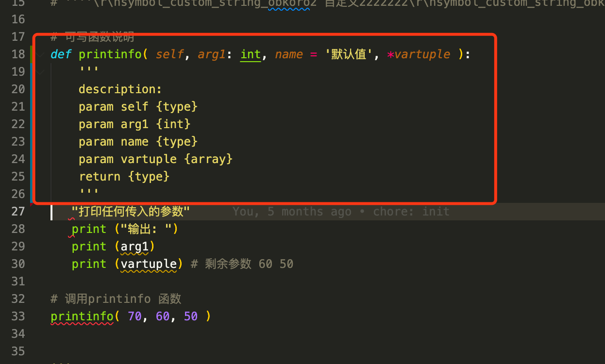
Task: Click the yellow squiggly-underlined vartuple on line 30
Action: pos(149,264)
